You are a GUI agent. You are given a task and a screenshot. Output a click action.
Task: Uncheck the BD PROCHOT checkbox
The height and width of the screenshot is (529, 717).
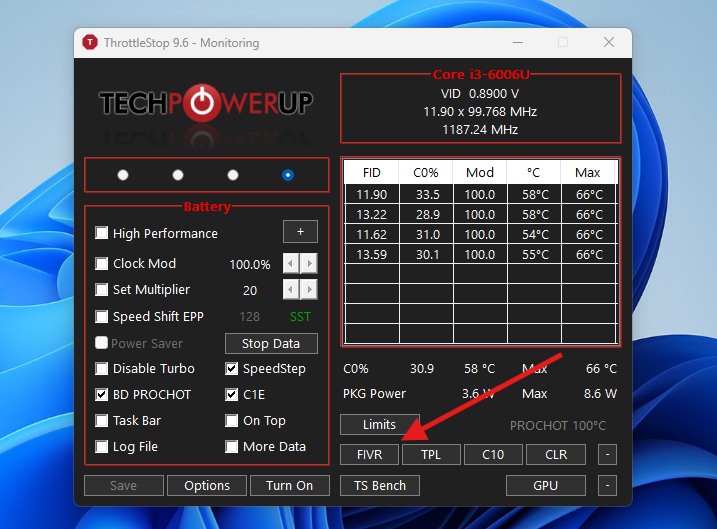[x=102, y=395]
